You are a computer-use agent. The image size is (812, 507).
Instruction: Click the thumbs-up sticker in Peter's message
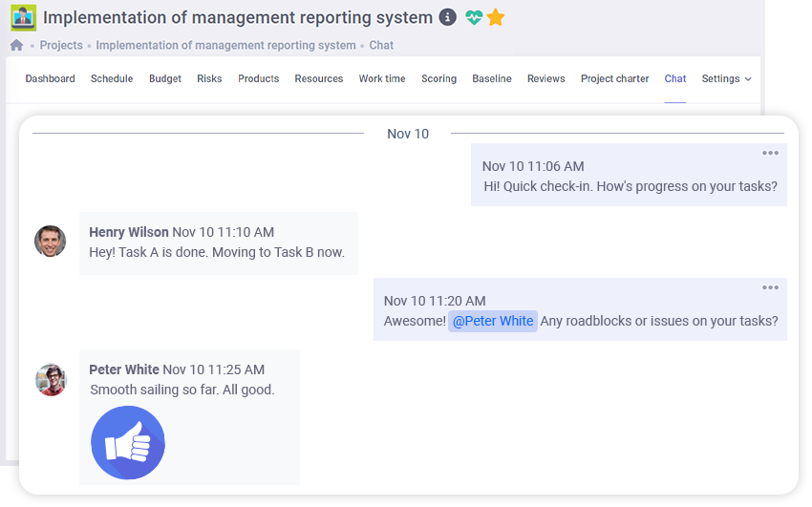[x=128, y=443]
